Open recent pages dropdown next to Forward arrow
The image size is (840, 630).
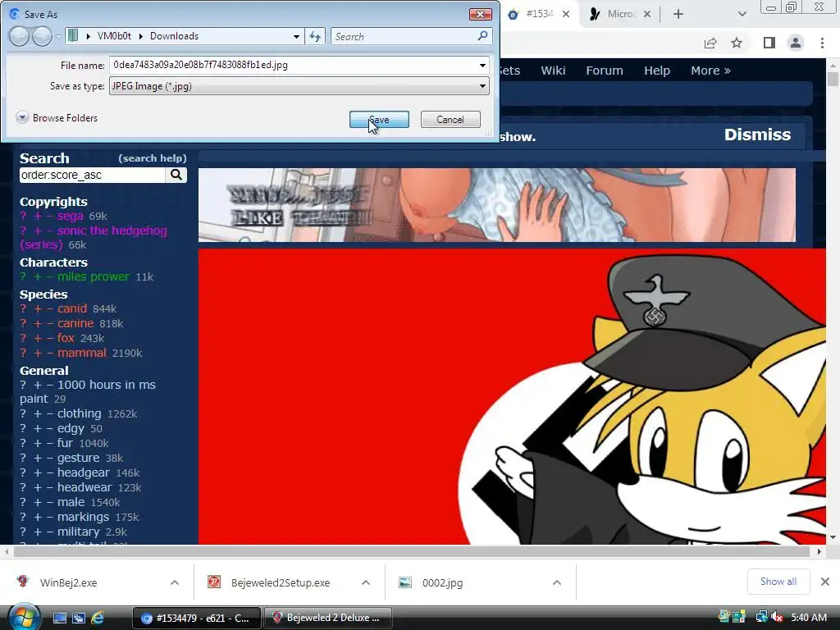click(x=58, y=36)
